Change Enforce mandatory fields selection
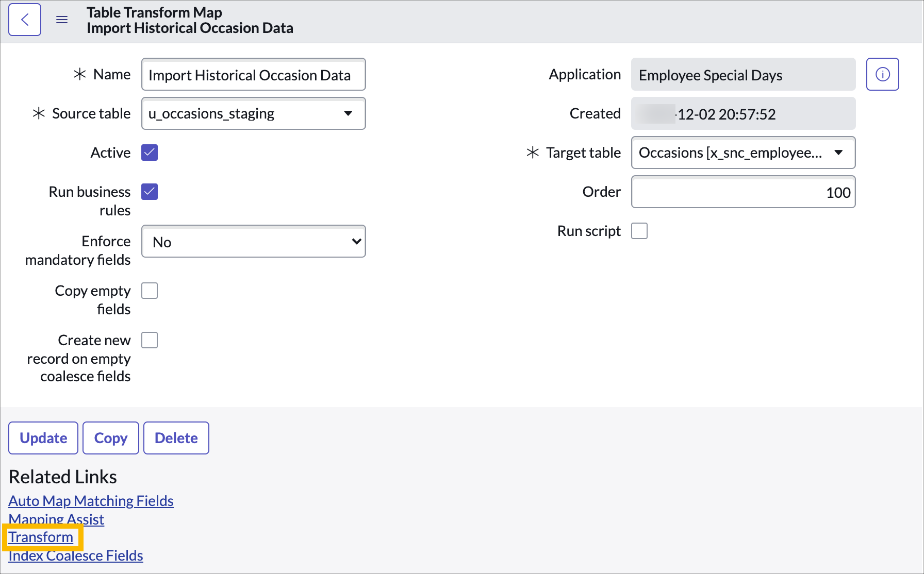Screen dimensions: 924x574 click(254, 241)
